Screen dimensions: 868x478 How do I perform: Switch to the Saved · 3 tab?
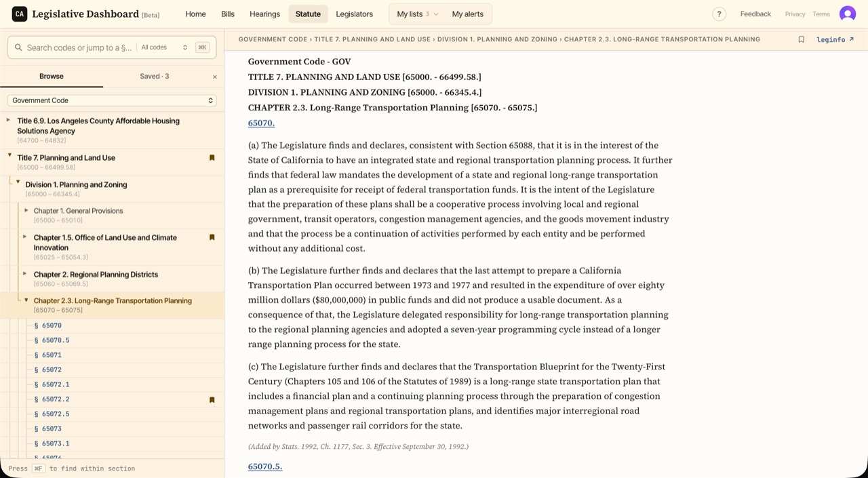[155, 77]
